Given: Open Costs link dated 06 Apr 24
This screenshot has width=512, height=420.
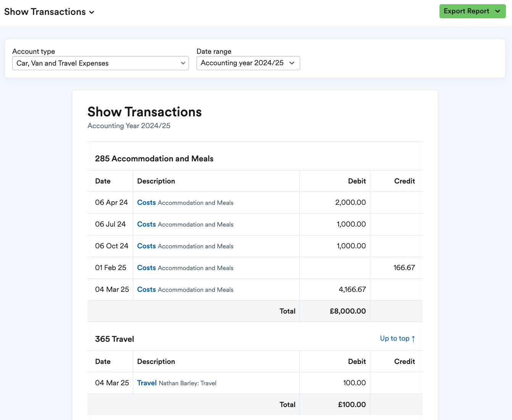Looking at the screenshot, I should coord(147,203).
